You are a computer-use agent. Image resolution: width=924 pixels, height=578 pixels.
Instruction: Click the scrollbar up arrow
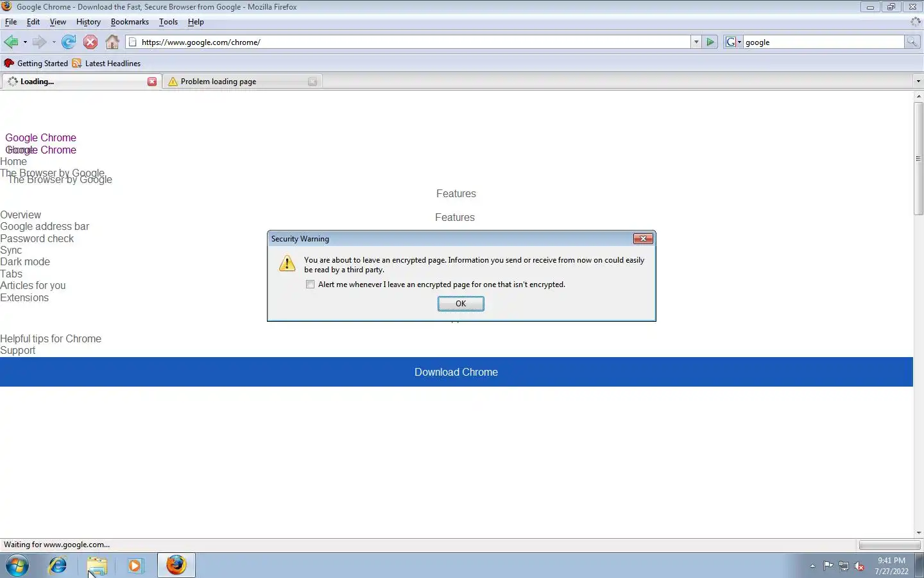point(918,96)
